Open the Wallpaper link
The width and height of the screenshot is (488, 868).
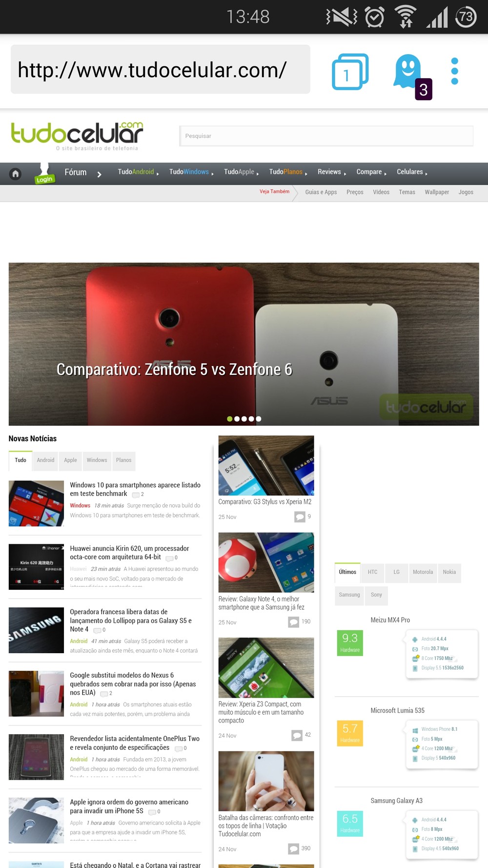(x=437, y=192)
